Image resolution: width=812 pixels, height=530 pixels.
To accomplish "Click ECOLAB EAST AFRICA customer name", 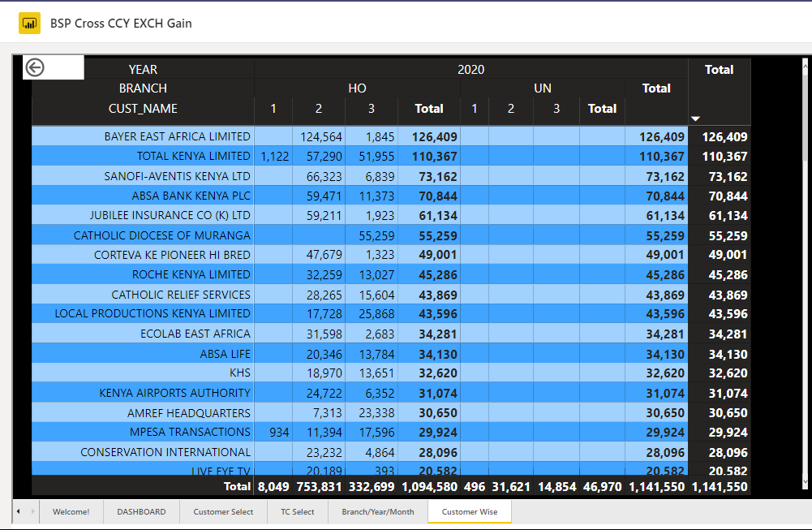I will (195, 334).
